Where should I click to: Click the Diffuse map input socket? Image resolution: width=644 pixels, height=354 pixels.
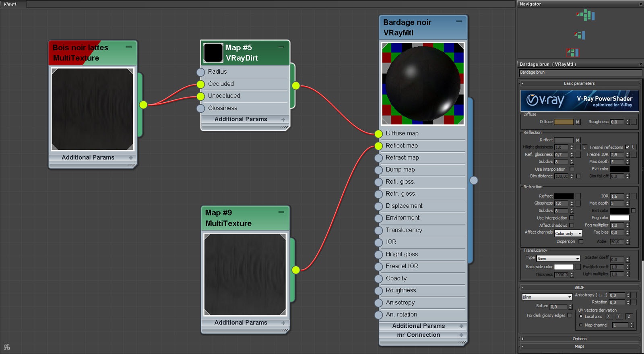pos(378,134)
